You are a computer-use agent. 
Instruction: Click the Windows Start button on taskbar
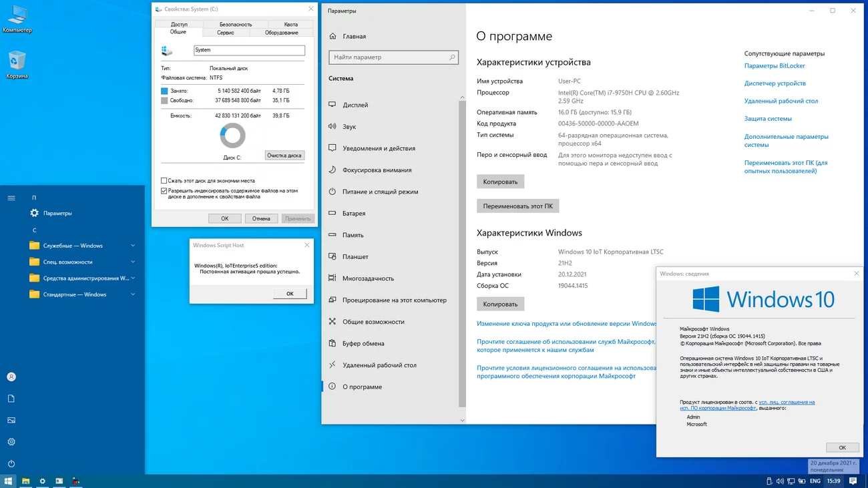pyautogui.click(x=9, y=481)
